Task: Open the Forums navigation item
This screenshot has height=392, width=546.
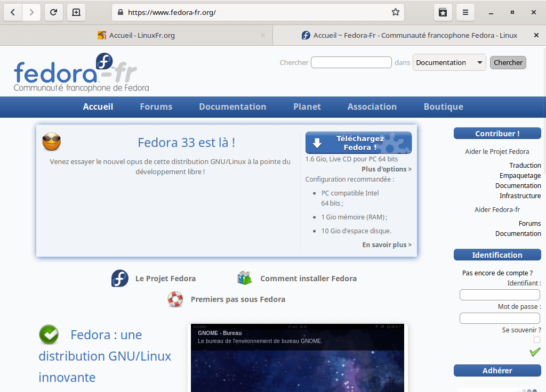Action: pyautogui.click(x=156, y=107)
